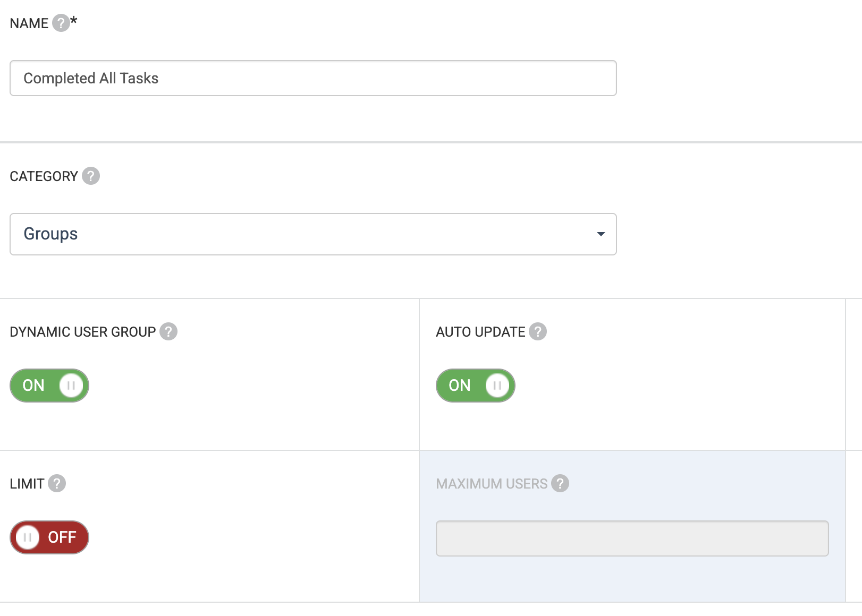Click the CATEGORY help question mark
The image size is (862, 616).
click(x=91, y=176)
